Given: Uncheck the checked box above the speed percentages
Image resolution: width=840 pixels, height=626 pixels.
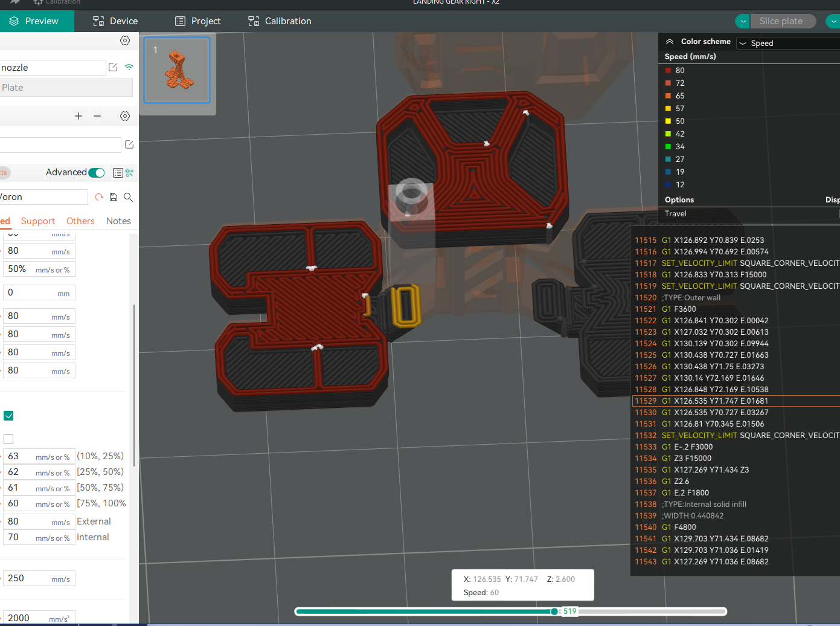Looking at the screenshot, I should pos(8,415).
